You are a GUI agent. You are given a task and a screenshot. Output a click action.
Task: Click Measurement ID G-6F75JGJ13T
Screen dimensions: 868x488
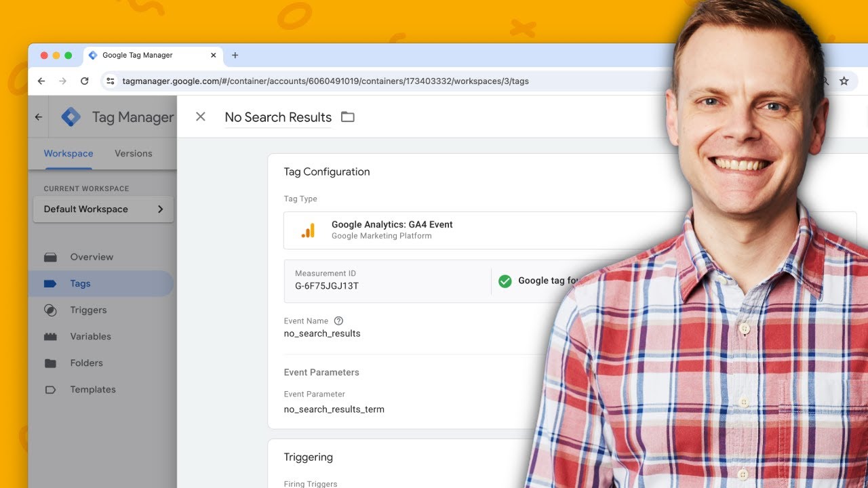click(x=327, y=286)
